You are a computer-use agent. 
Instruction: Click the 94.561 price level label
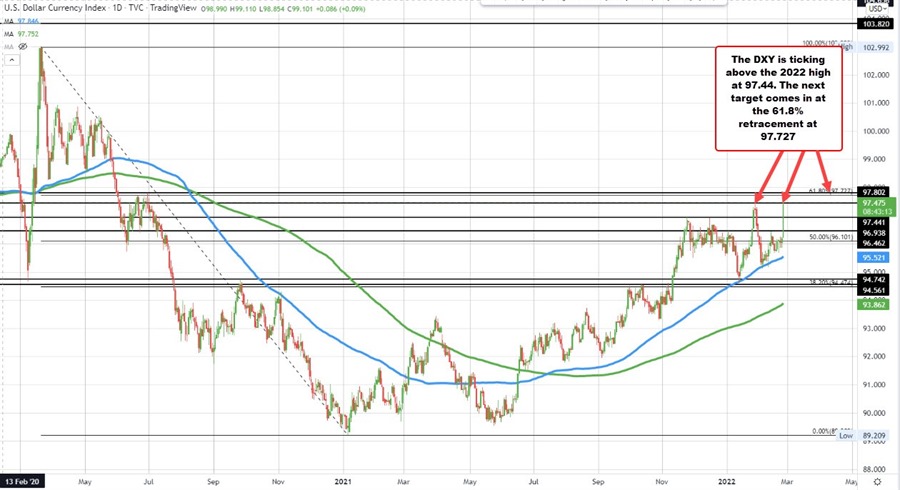(874, 290)
